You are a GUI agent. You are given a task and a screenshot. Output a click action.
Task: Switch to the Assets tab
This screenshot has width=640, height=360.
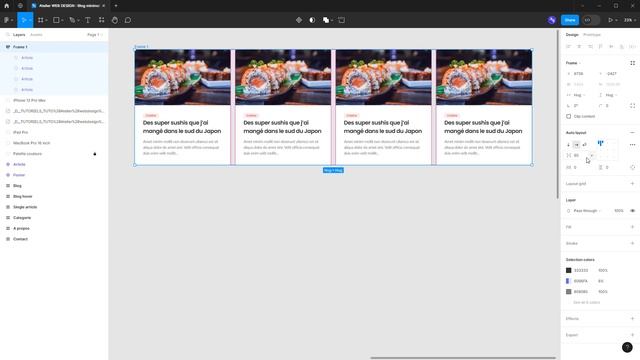tap(36, 35)
